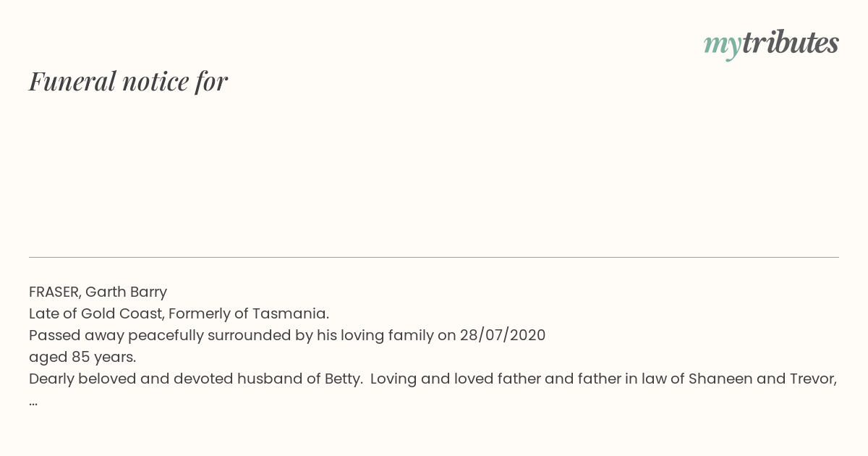Click the horizontal divider line
Screen dimensions: 868x456
434,257
